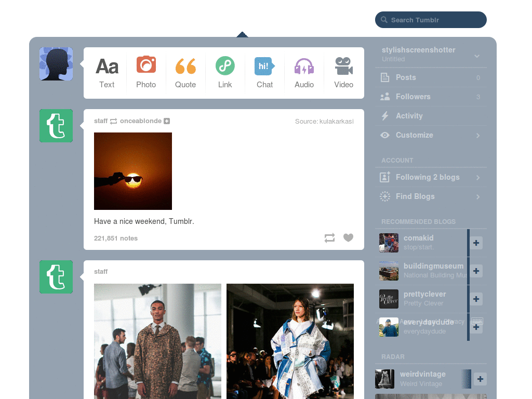Open Following 2 blogs
This screenshot has width=532, height=399.
tap(431, 177)
